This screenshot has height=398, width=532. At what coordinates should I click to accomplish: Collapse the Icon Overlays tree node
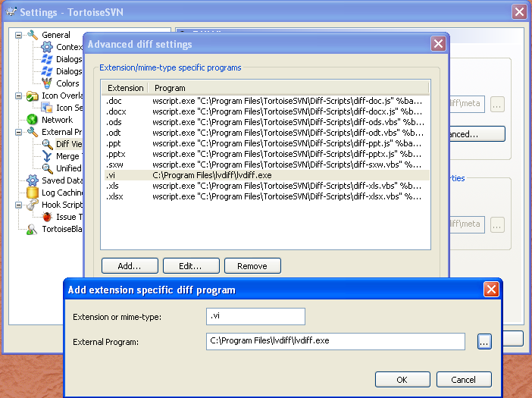19,96
